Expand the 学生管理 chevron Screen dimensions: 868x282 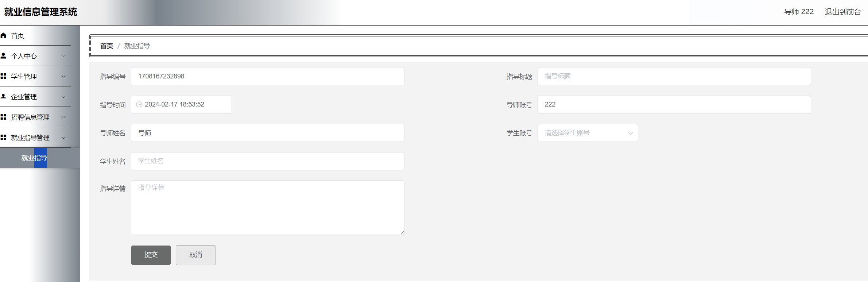click(x=63, y=76)
